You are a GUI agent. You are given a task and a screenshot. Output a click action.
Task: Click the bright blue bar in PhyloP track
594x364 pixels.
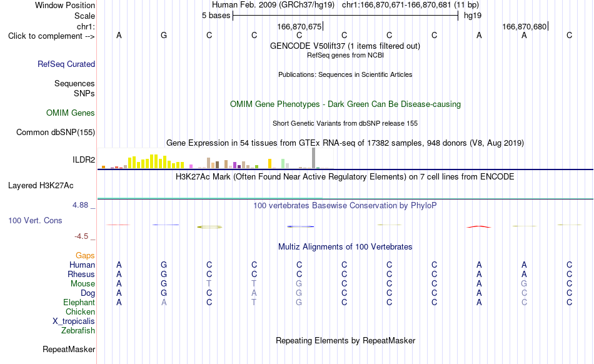click(300, 226)
